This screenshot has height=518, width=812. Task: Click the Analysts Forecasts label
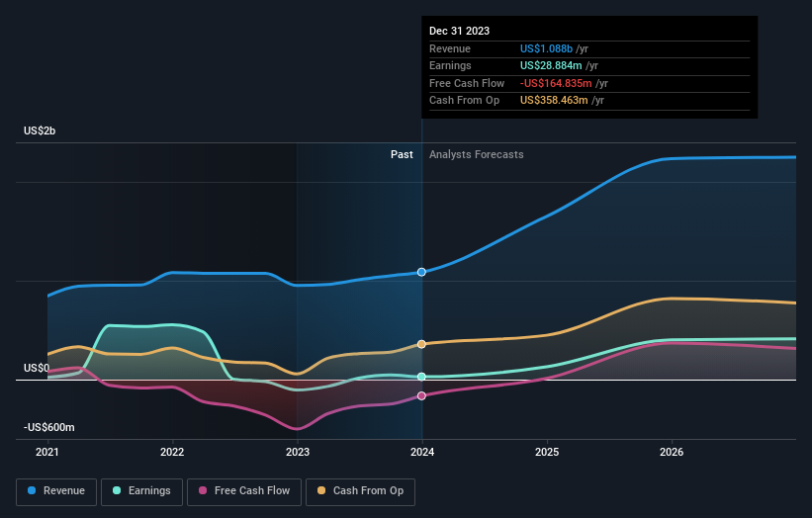click(477, 155)
